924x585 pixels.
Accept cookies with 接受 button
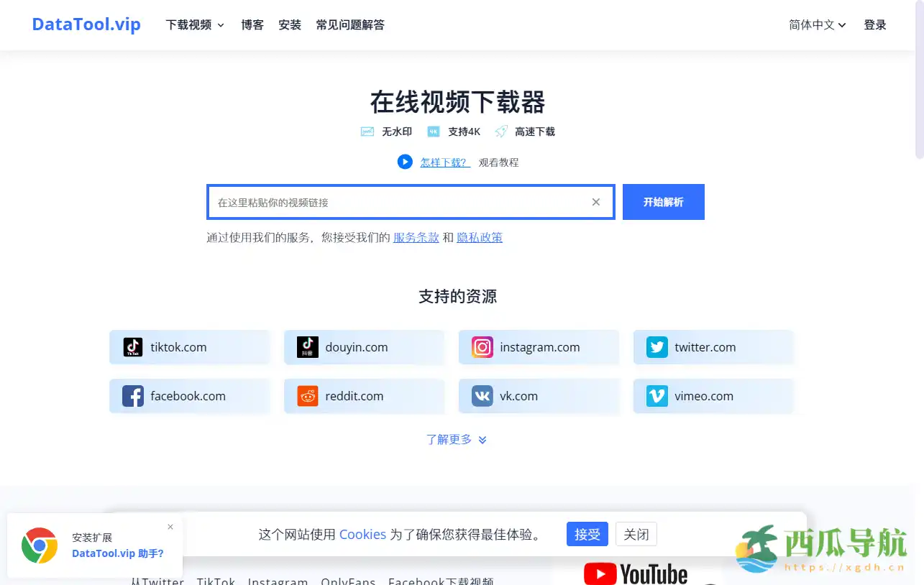coord(587,534)
